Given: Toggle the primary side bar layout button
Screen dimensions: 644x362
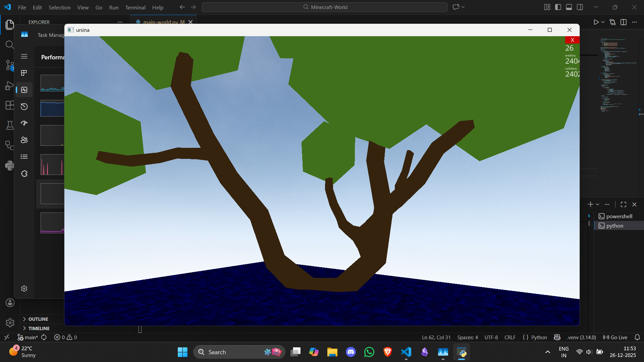Looking at the screenshot, I should (x=558, y=7).
